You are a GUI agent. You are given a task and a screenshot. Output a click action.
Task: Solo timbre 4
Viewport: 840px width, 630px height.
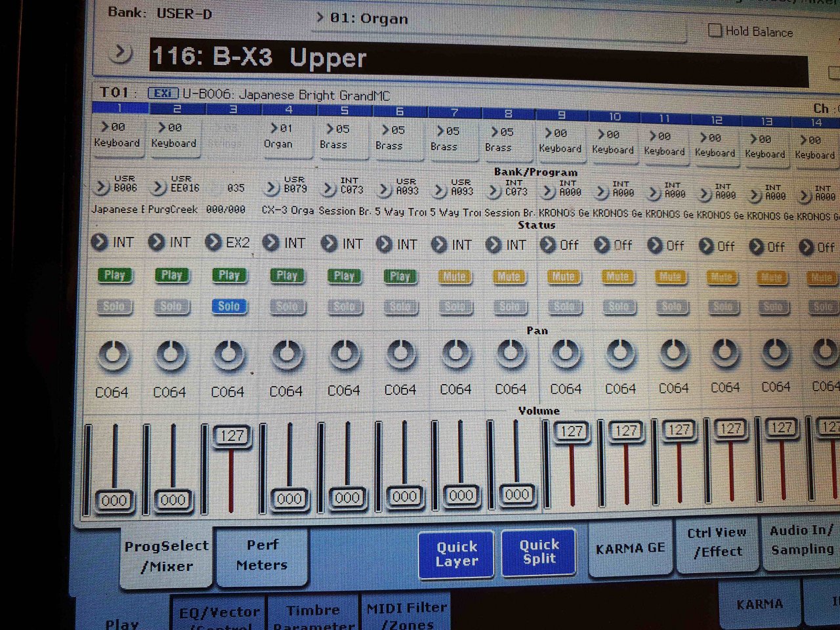tap(287, 306)
